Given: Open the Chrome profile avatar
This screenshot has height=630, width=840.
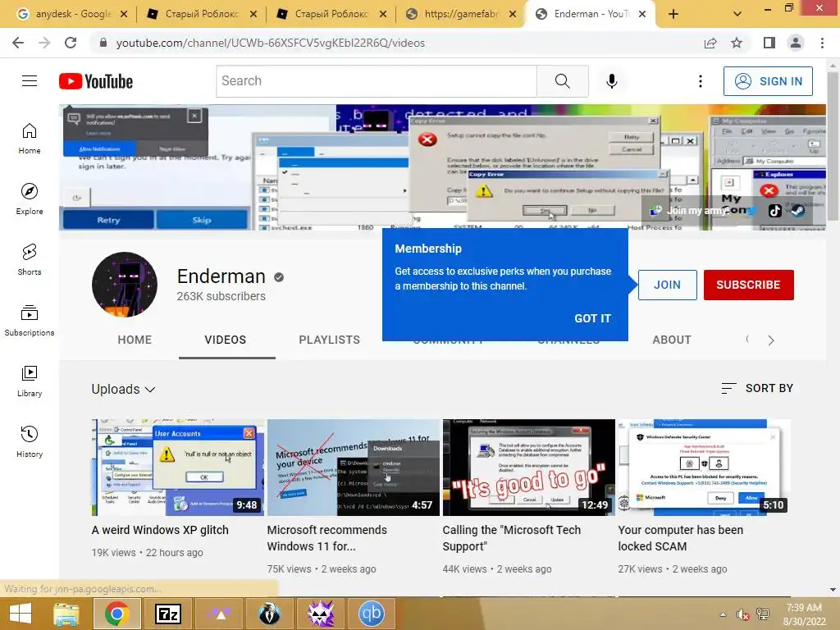Looking at the screenshot, I should (796, 43).
